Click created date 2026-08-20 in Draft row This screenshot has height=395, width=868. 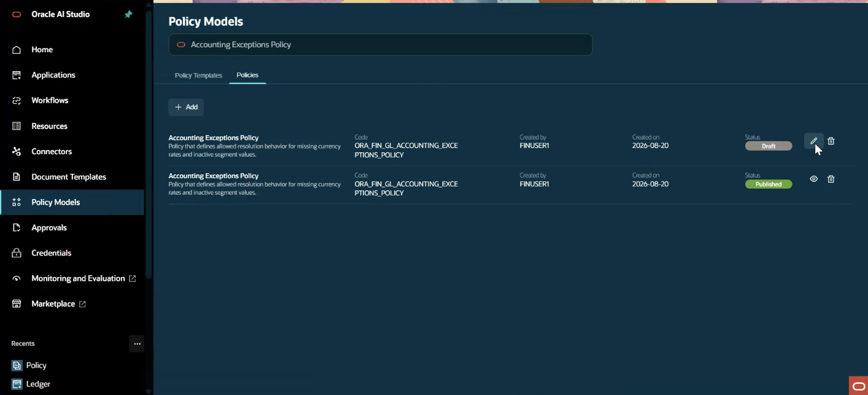click(x=650, y=146)
